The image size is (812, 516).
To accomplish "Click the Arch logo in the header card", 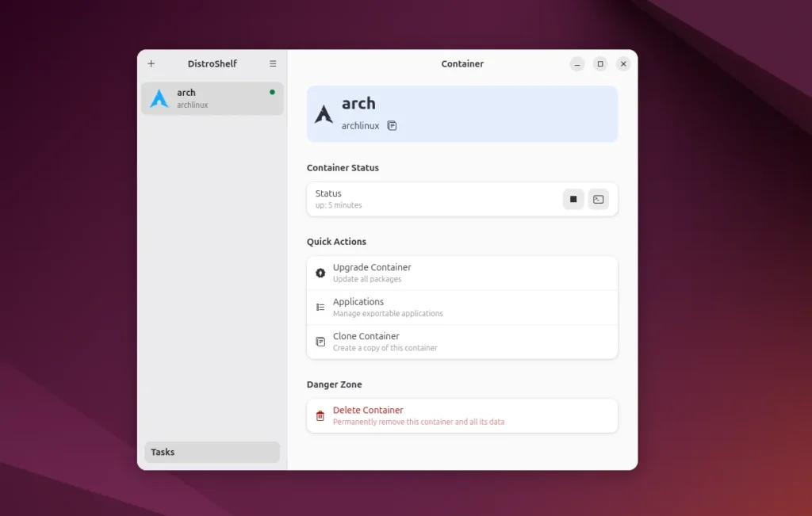I will [x=324, y=114].
